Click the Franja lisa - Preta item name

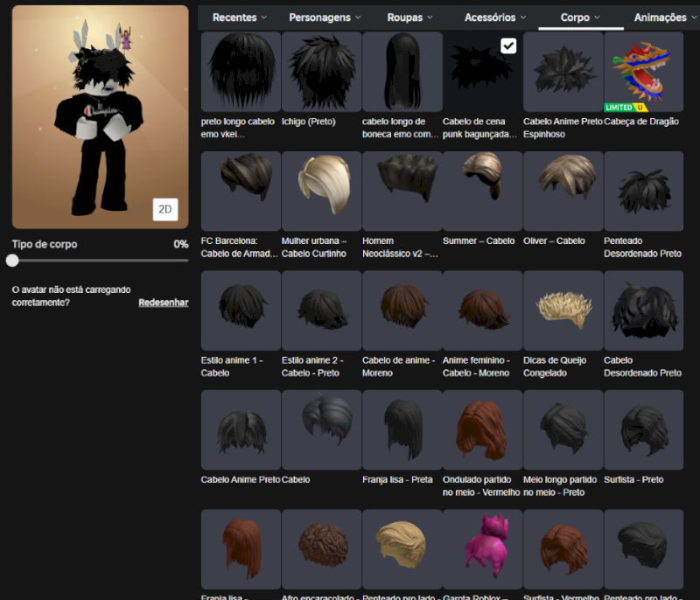point(397,479)
